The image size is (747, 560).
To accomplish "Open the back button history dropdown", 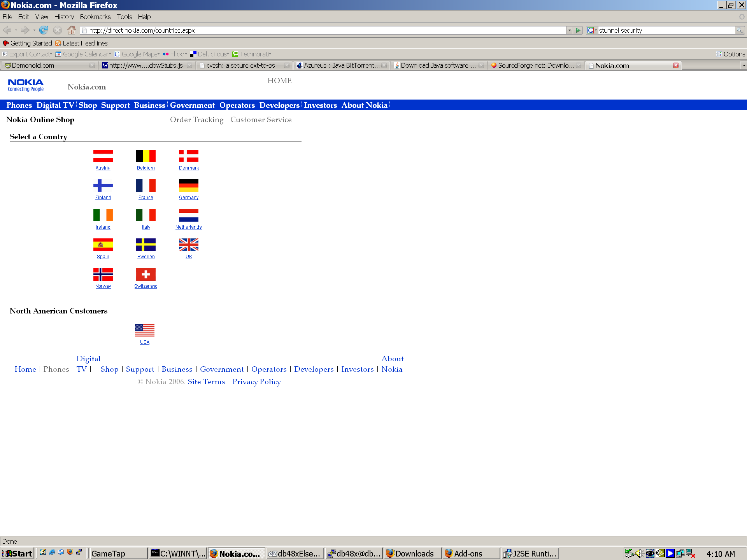I will [16, 30].
